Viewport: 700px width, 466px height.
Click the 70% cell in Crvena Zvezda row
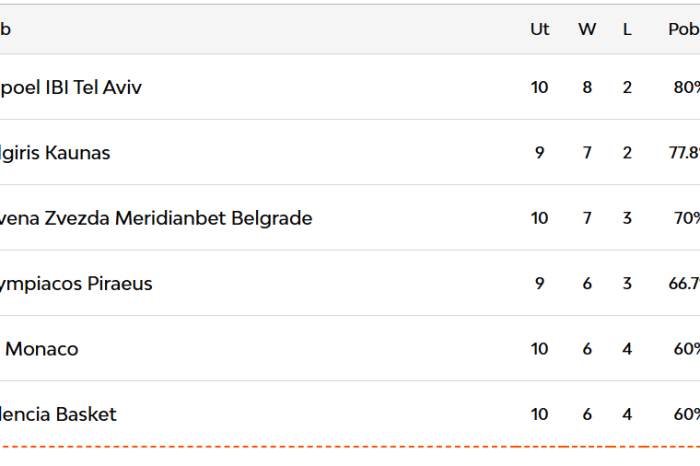coord(686,218)
